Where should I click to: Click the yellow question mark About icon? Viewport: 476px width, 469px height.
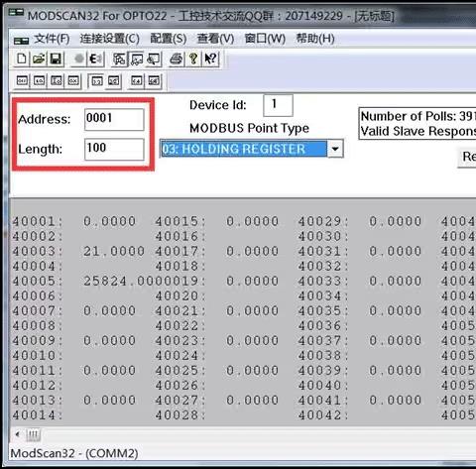pyautogui.click(x=193, y=59)
